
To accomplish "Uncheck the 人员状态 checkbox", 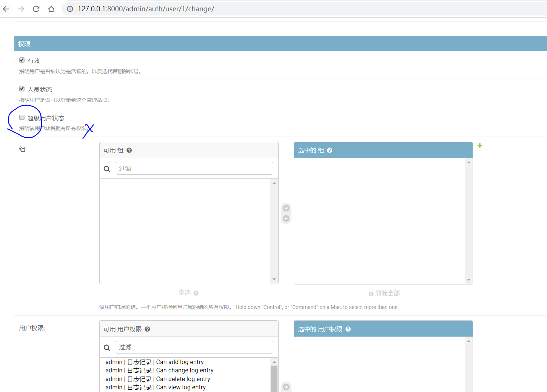I will (x=22, y=89).
